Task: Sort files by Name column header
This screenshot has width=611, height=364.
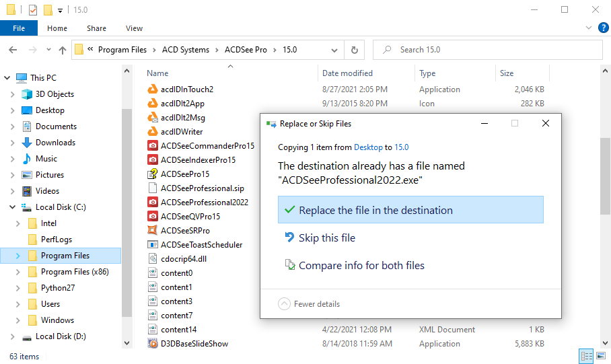Action: click(157, 73)
